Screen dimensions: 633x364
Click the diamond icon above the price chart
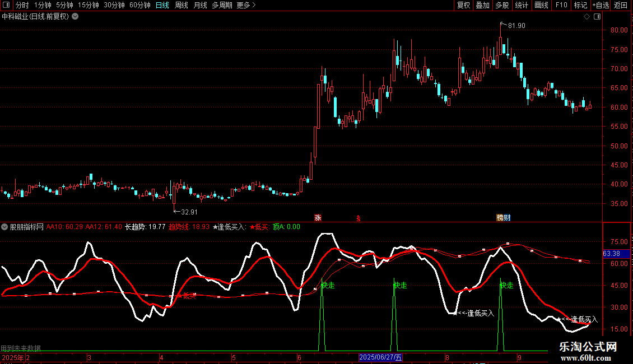tap(587, 17)
